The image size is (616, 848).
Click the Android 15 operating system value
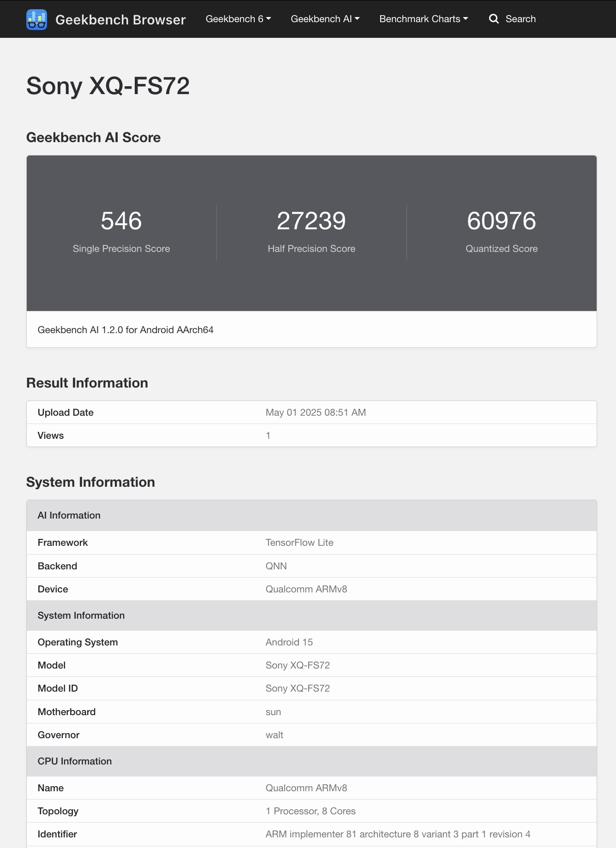coord(289,642)
